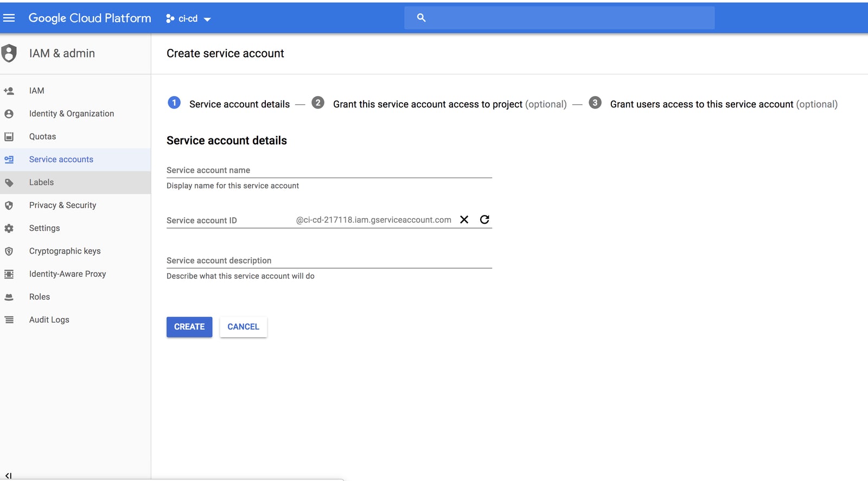Click the Identity & Organization person icon
The image size is (868, 481).
click(9, 113)
